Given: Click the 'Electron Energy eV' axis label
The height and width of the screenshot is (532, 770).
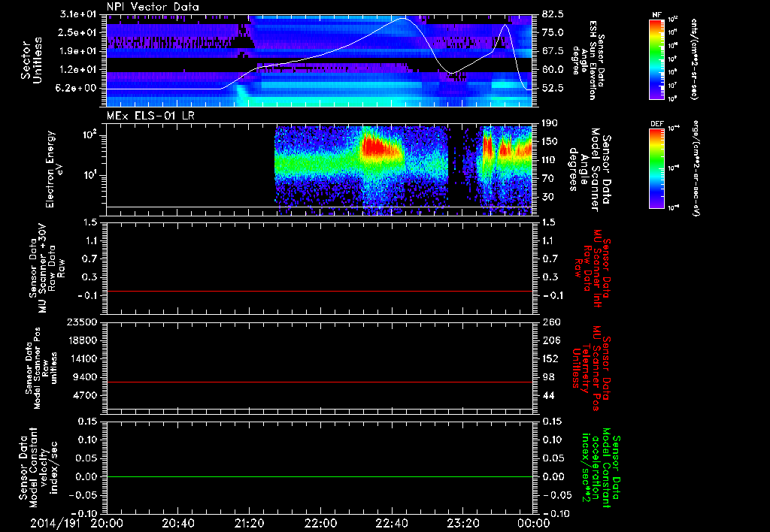Looking at the screenshot, I should pos(55,169).
